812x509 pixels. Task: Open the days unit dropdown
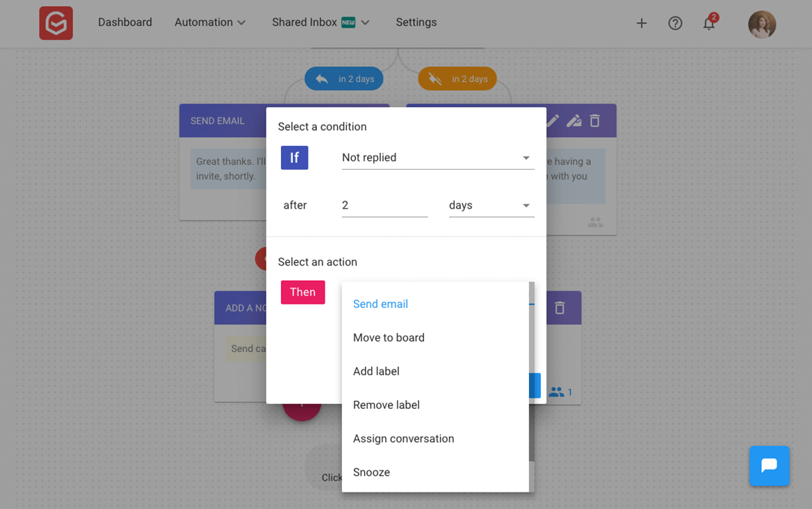click(491, 206)
